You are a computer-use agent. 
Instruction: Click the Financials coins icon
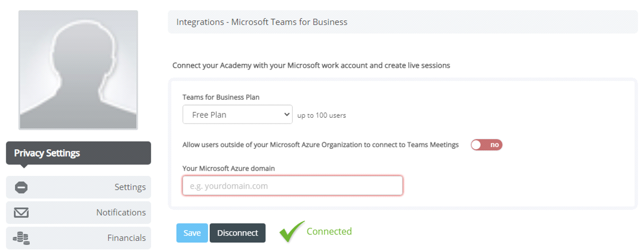(x=21, y=238)
